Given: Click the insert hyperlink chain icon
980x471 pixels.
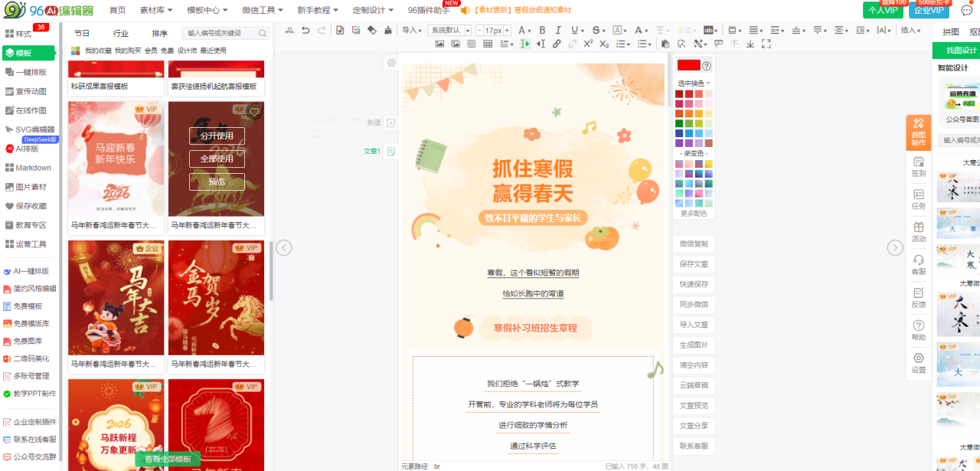Looking at the screenshot, I should point(557,44).
